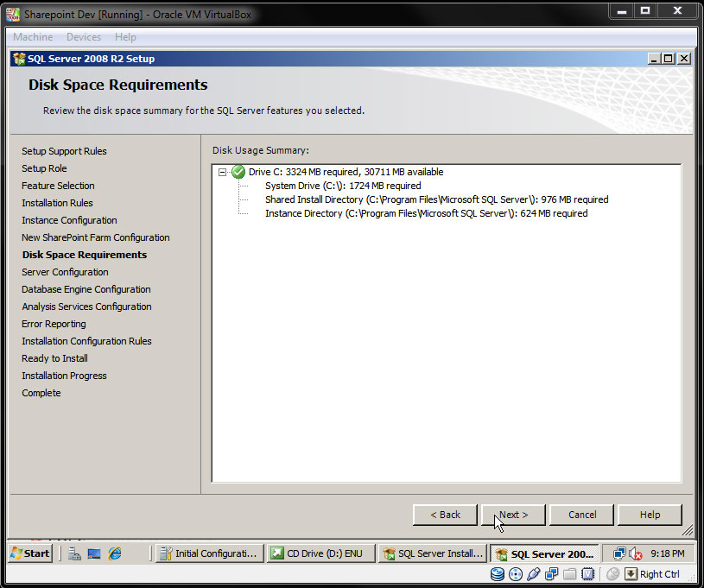Image resolution: width=704 pixels, height=588 pixels.
Task: Click the green checkmark icon beside Drive C
Action: [x=238, y=172]
